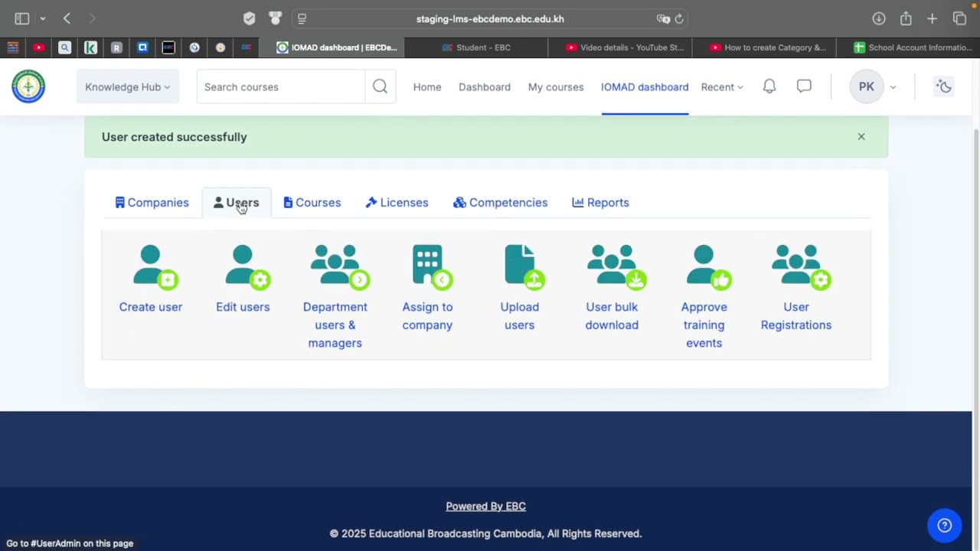Open My courses in navigation
Viewport: 980px width, 551px height.
click(556, 86)
